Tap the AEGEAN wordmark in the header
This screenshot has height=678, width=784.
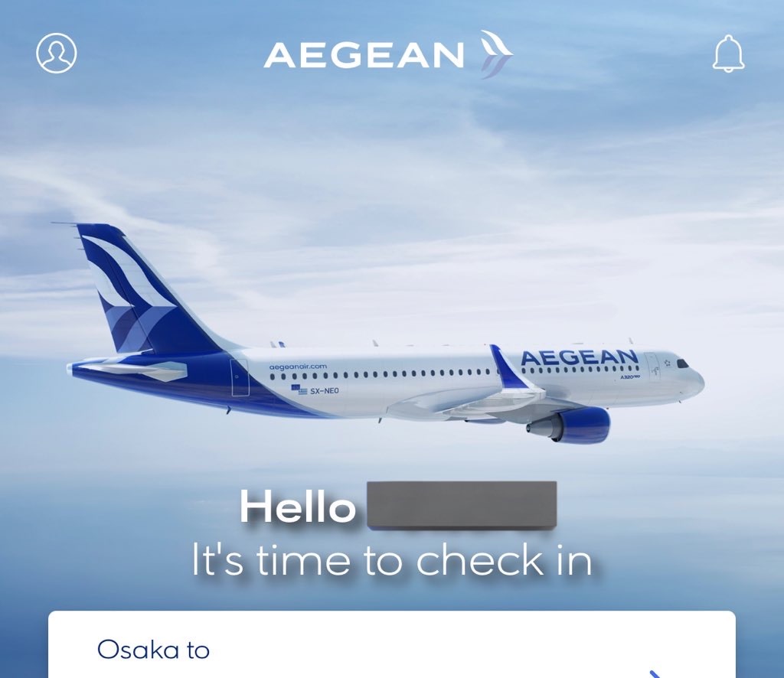pyautogui.click(x=364, y=55)
